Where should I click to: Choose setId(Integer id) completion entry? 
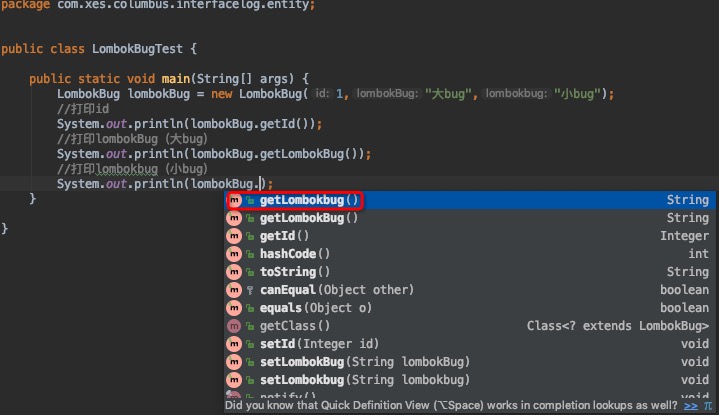coord(469,343)
